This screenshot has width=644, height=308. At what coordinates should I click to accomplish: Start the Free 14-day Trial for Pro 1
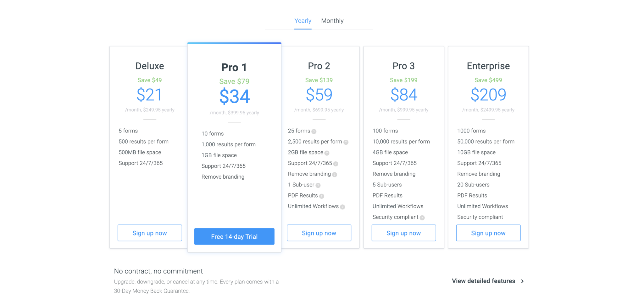tap(234, 236)
